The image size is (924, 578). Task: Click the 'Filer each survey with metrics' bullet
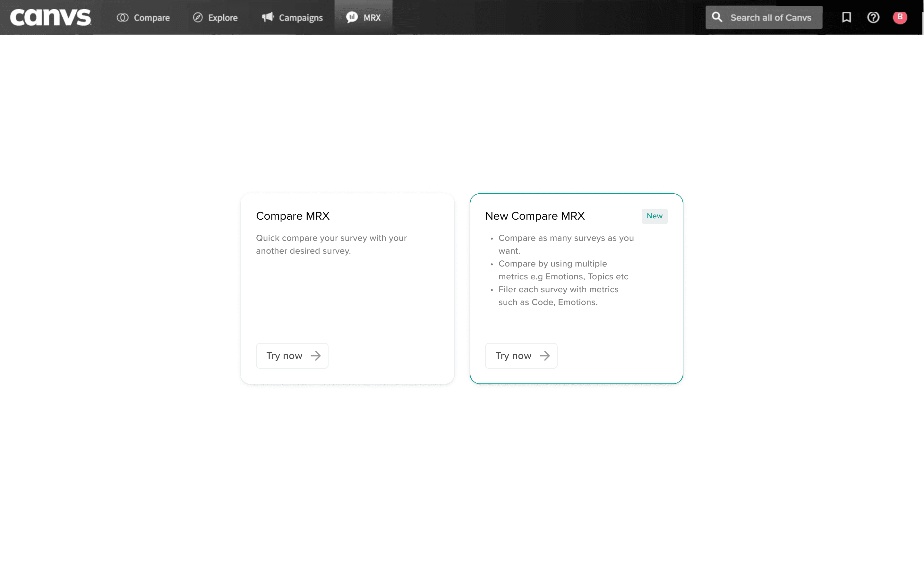point(558,295)
